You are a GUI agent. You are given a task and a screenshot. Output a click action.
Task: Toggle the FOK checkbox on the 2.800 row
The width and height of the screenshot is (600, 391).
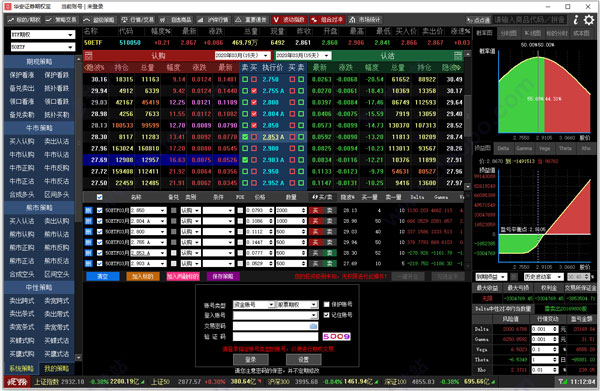point(240,231)
